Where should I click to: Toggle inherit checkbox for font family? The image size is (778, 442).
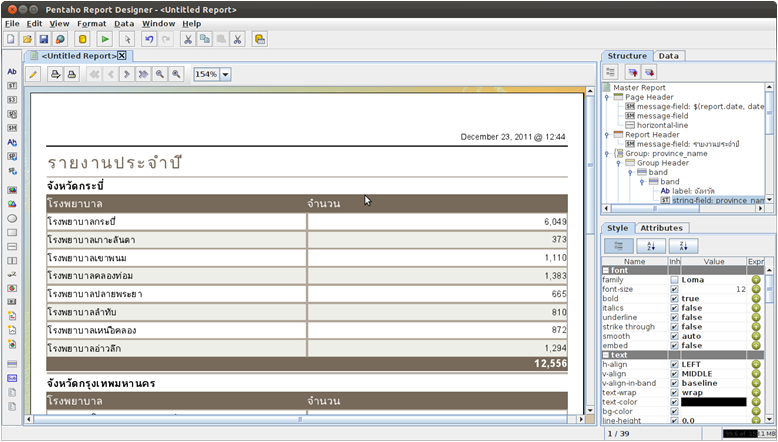pyautogui.click(x=674, y=280)
